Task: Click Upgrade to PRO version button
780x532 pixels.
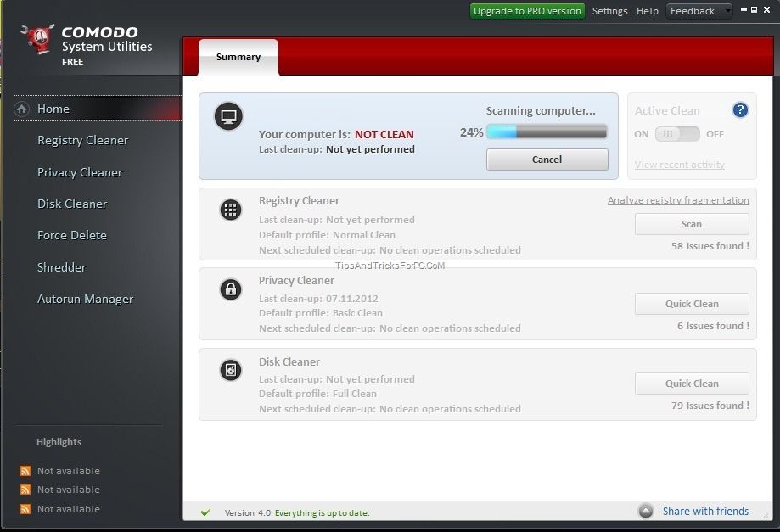Action: [x=527, y=11]
